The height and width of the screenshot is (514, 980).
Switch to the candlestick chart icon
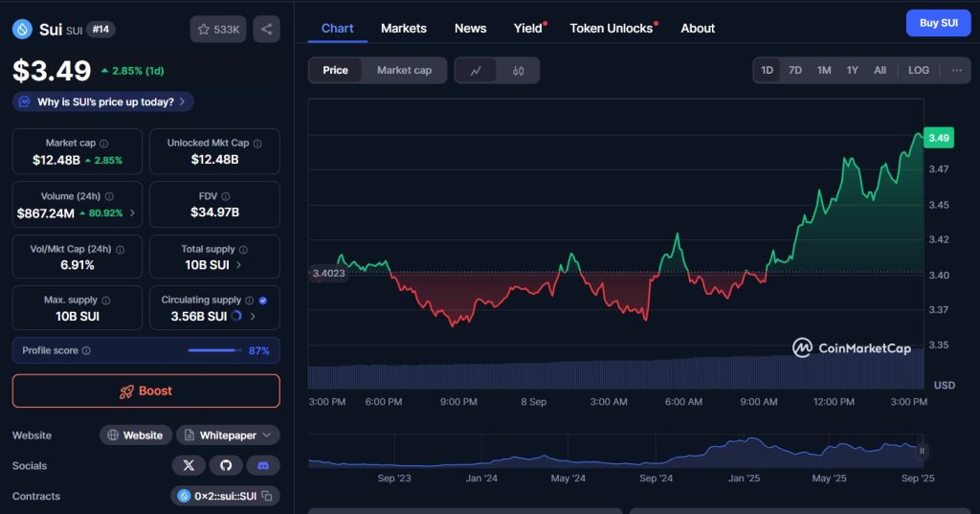[518, 70]
